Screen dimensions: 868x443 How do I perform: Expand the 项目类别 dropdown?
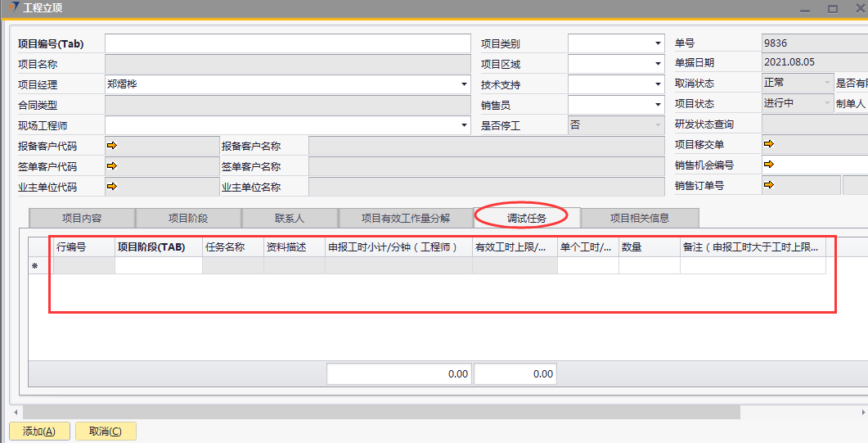(x=658, y=43)
